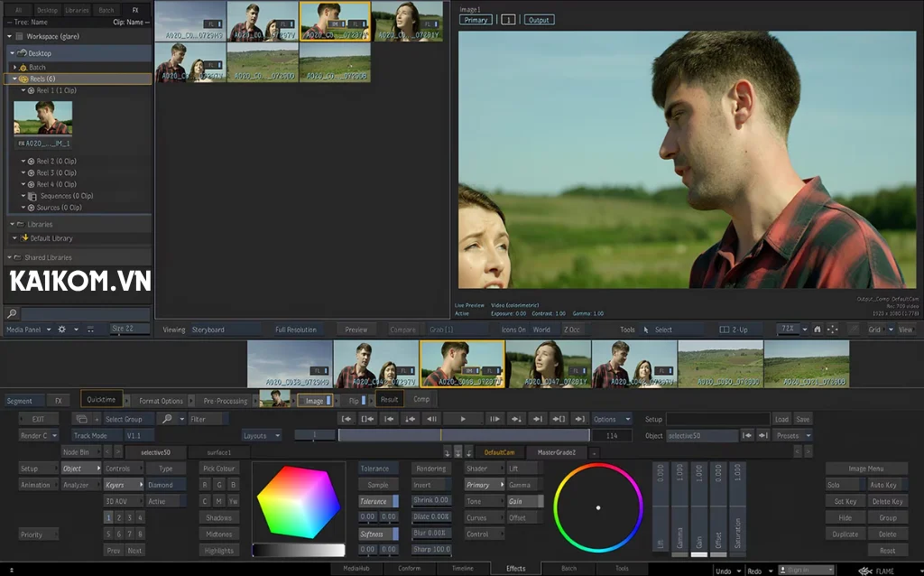
Task: Click the plus icon beside Select Group
Action: tap(97, 419)
